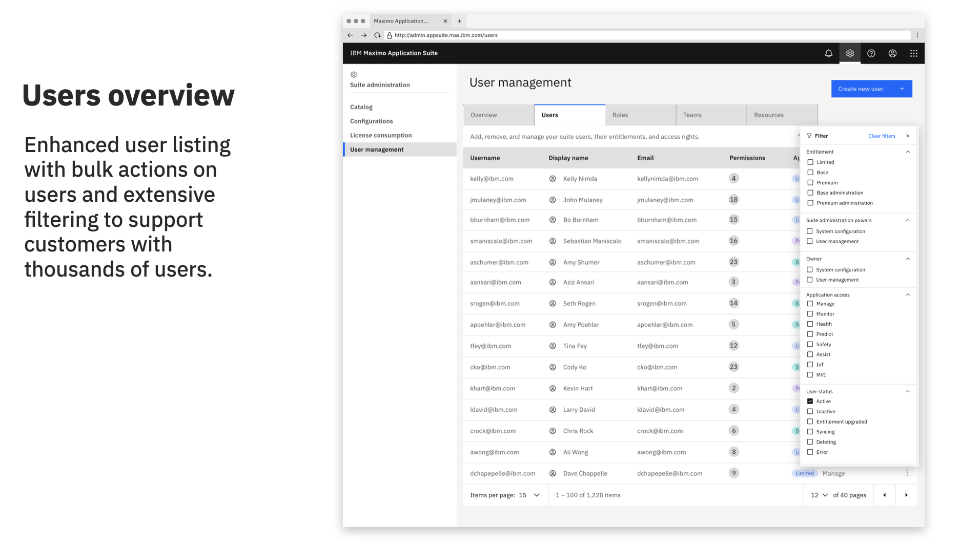Open the Items per page dropdown
The width and height of the screenshot is (980, 547).
529,495
